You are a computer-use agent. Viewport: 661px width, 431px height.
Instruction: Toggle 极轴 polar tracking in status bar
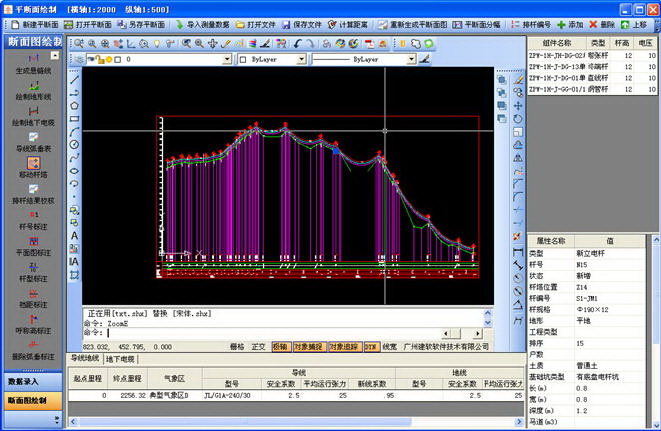tap(280, 346)
